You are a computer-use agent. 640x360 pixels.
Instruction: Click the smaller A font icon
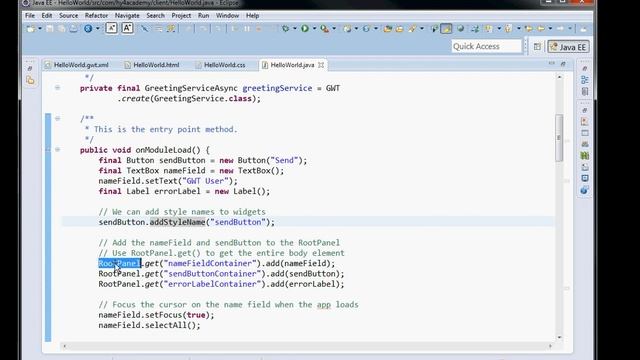coord(111,28)
